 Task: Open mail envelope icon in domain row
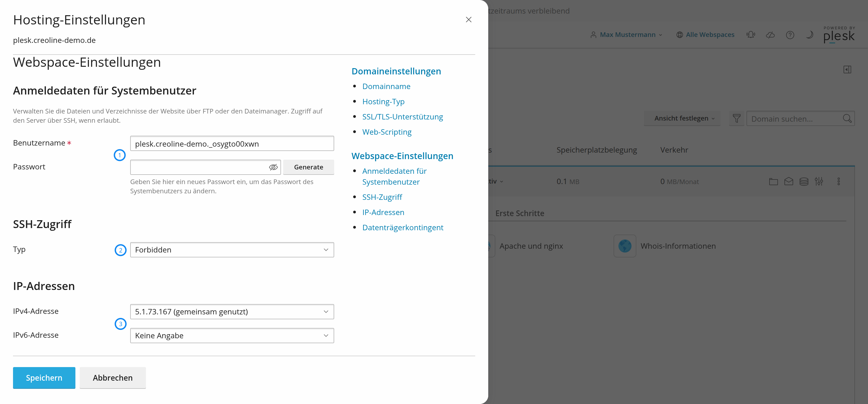coord(789,181)
